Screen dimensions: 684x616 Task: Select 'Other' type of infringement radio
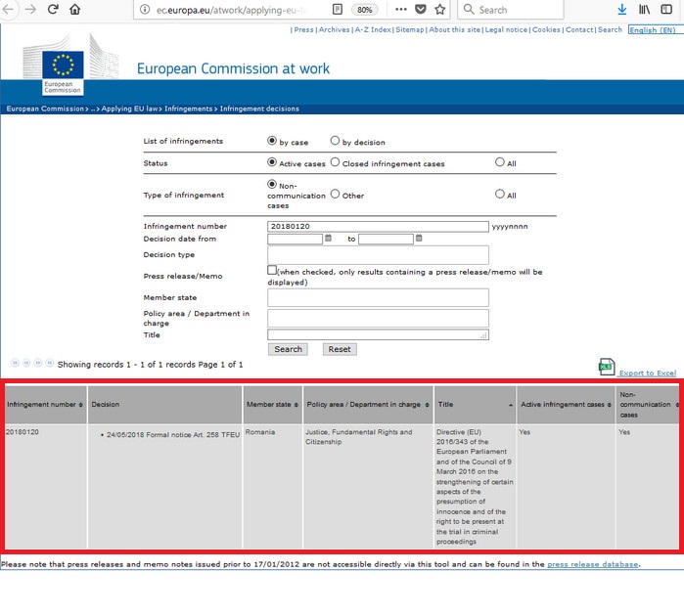(x=335, y=194)
